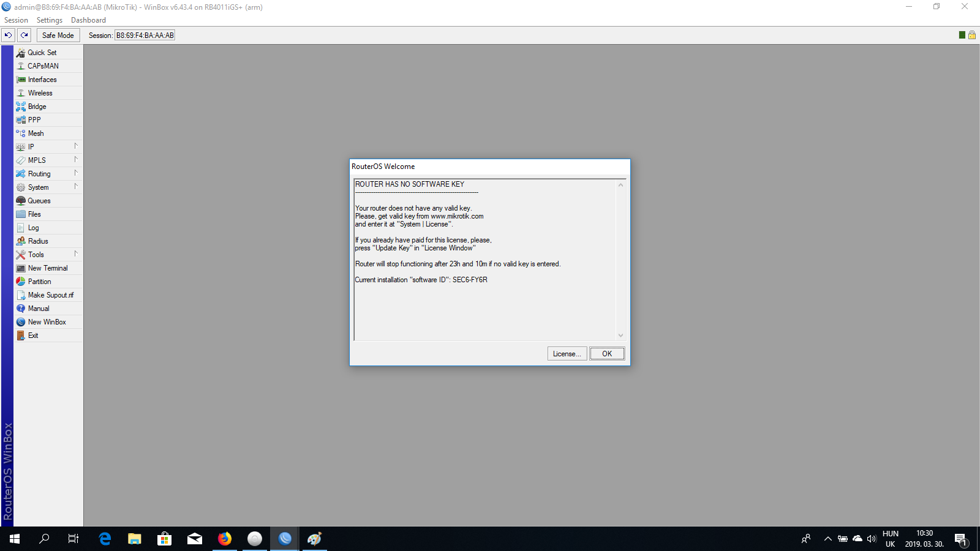Screen dimensions: 980x551
Task: Open Mail app from taskbar
Action: pyautogui.click(x=195, y=539)
